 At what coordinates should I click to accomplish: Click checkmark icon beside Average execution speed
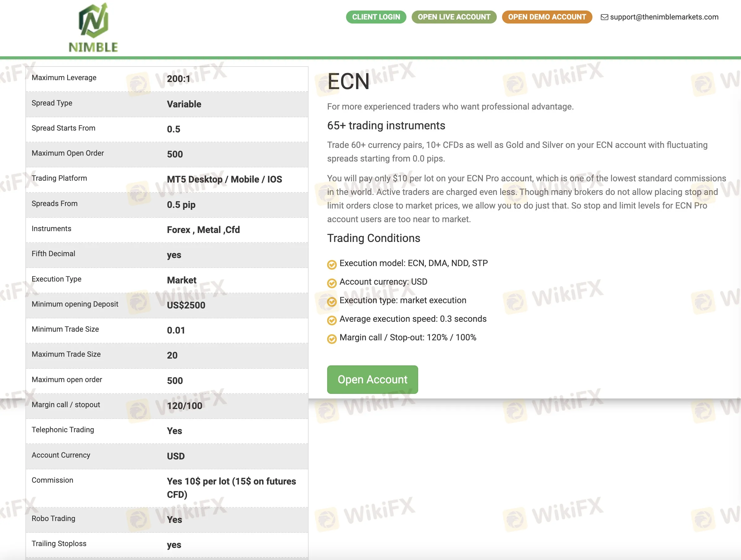pyautogui.click(x=331, y=321)
